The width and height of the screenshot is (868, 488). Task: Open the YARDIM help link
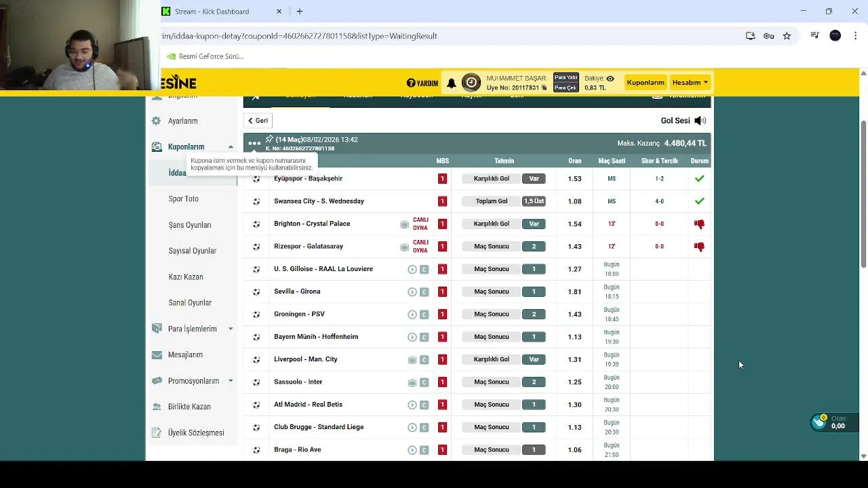(x=422, y=83)
